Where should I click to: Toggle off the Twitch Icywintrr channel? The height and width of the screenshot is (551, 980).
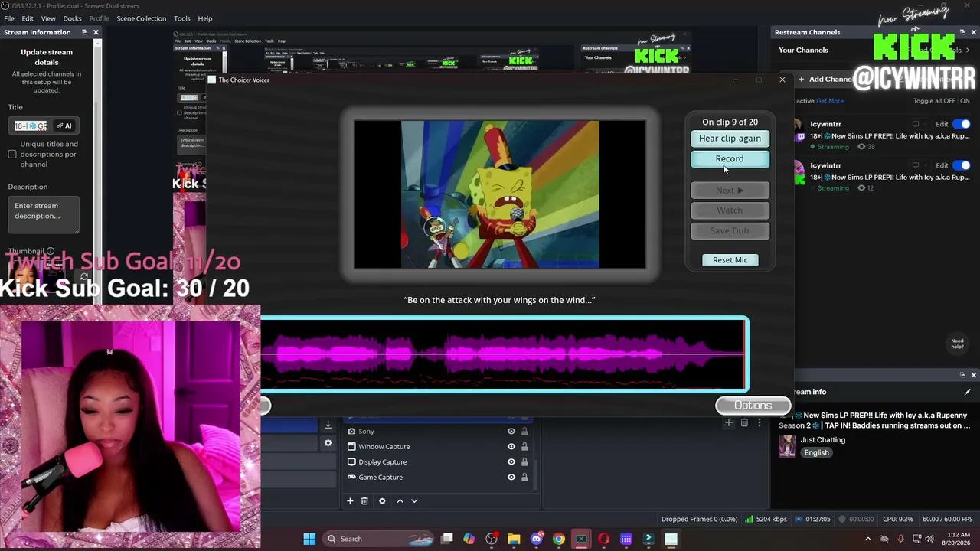962,124
